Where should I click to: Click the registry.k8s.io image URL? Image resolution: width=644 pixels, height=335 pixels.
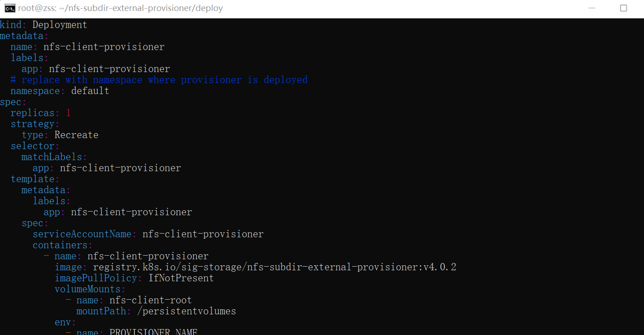[274, 267]
